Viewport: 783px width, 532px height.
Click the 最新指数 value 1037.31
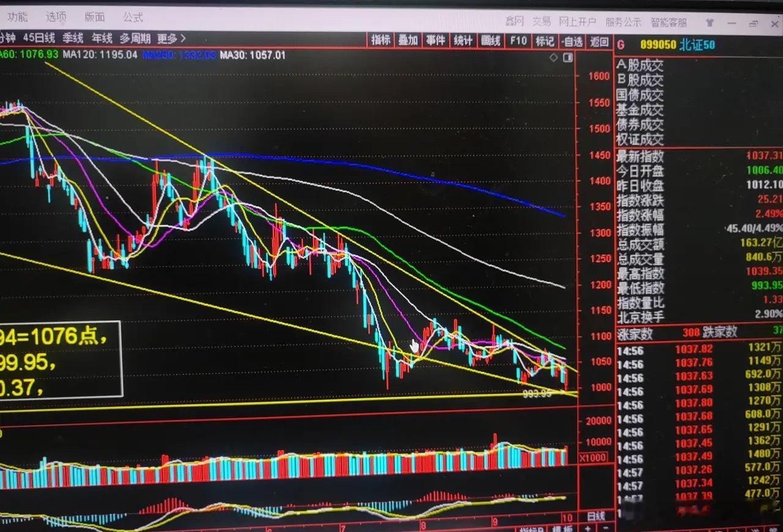pyautogui.click(x=765, y=157)
